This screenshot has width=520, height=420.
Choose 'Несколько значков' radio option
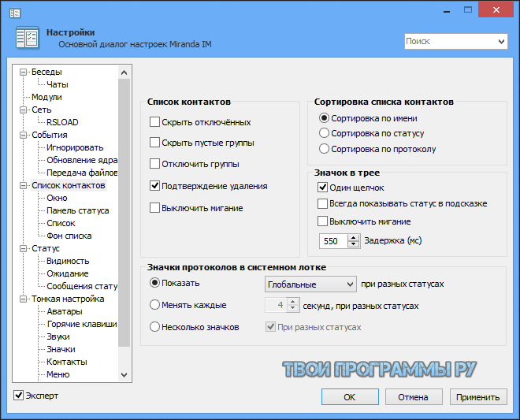(x=155, y=327)
